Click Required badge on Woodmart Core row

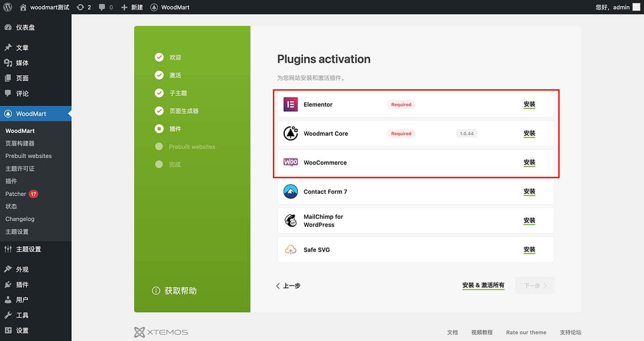401,134
